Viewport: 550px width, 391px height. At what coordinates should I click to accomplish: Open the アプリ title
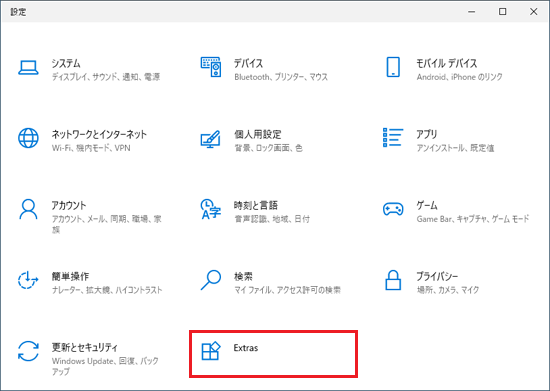point(427,134)
